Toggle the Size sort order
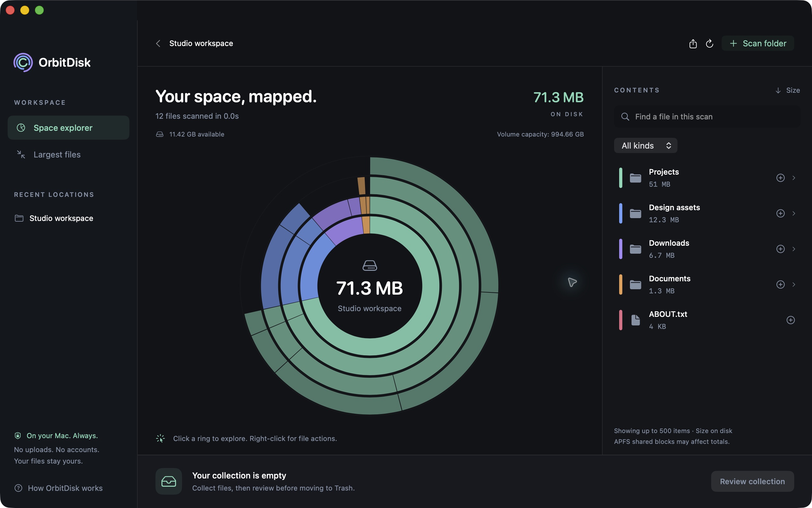The width and height of the screenshot is (812, 508). [788, 90]
